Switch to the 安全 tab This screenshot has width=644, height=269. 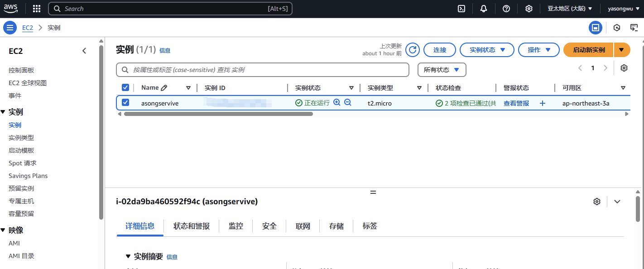point(269,226)
